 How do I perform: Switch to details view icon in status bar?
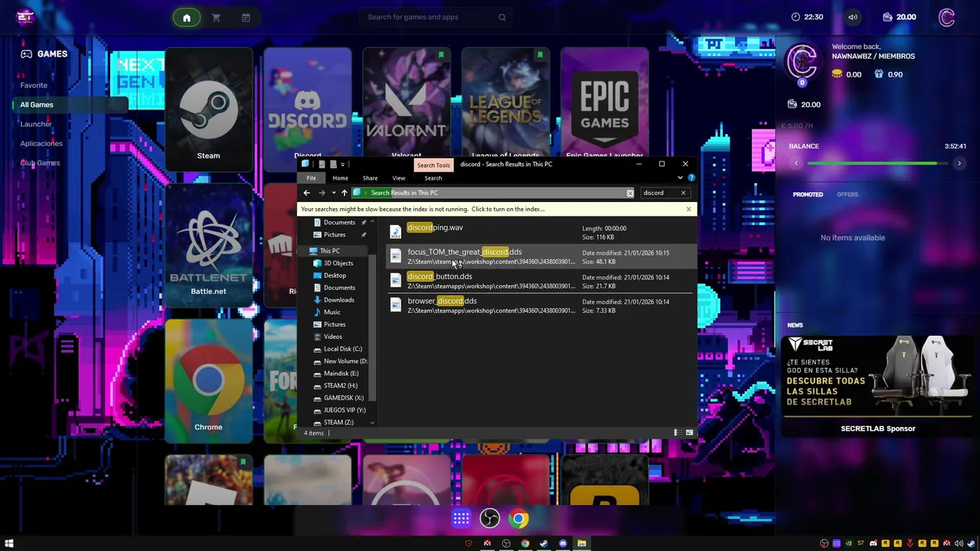click(x=678, y=433)
